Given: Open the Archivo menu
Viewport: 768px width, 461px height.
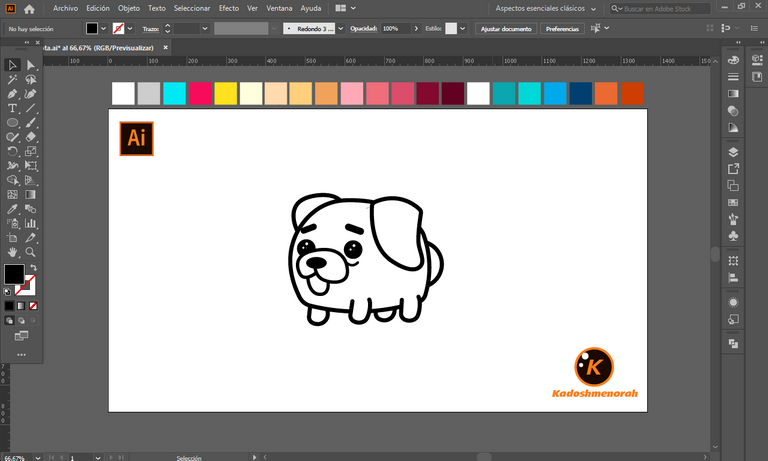Looking at the screenshot, I should (x=65, y=8).
